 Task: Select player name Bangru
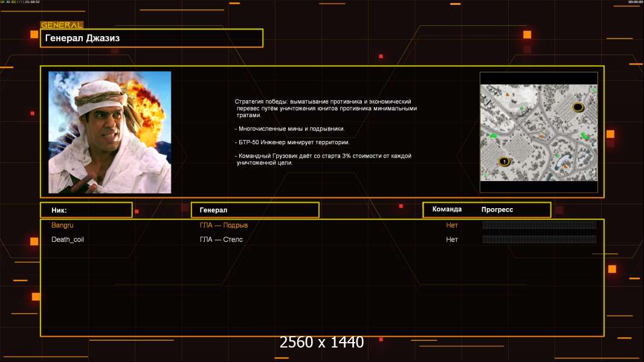[x=62, y=225]
